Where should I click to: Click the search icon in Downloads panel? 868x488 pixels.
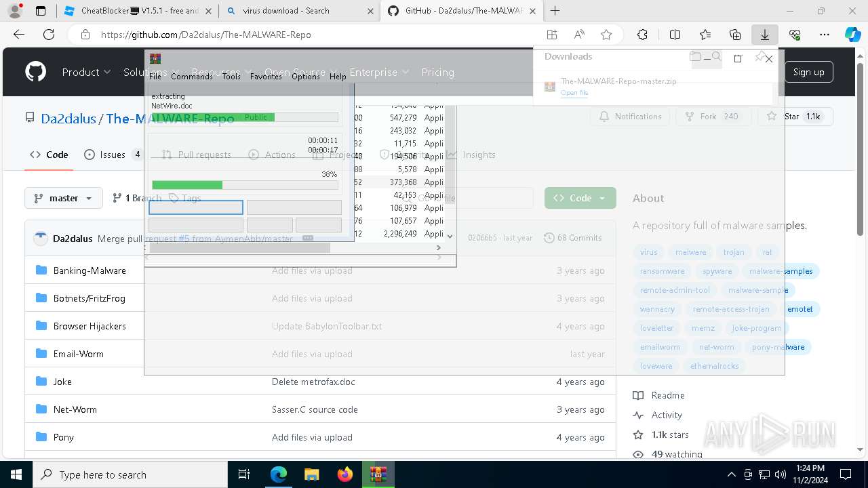coord(716,57)
